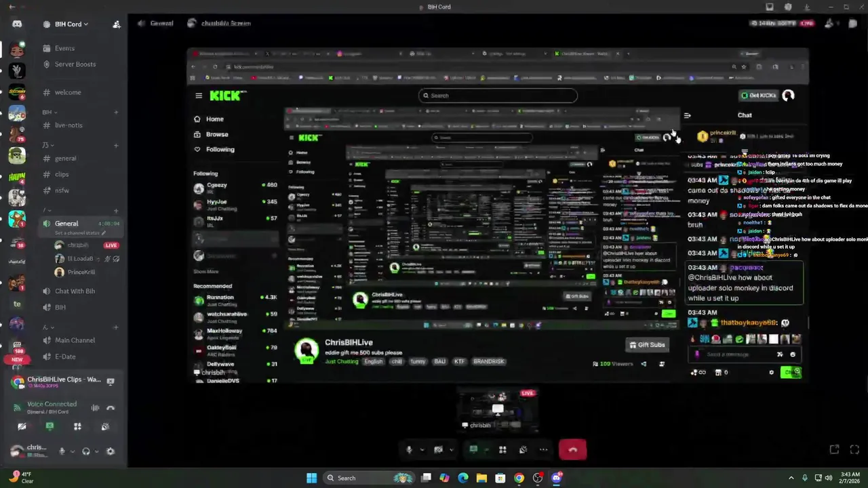The image size is (868, 488).
Task: Open the nsfw text channel
Action: [x=62, y=190]
